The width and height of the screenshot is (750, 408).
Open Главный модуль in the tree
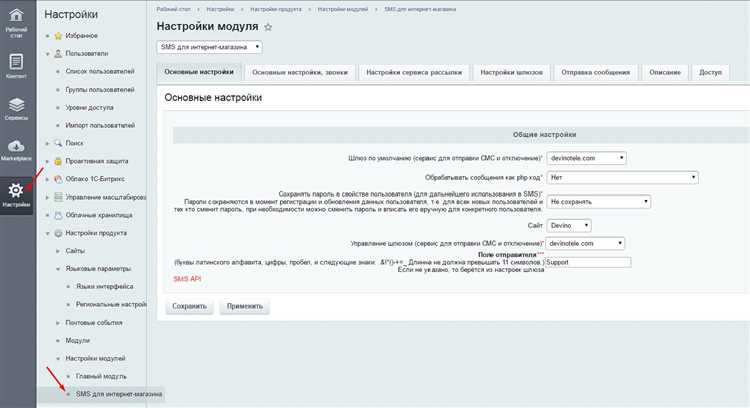pos(101,376)
